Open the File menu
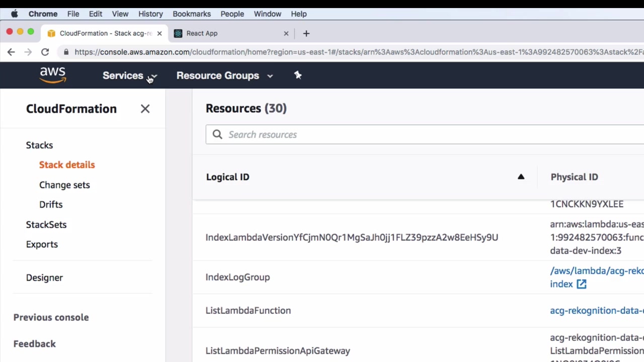This screenshot has width=644, height=362. coord(73,14)
